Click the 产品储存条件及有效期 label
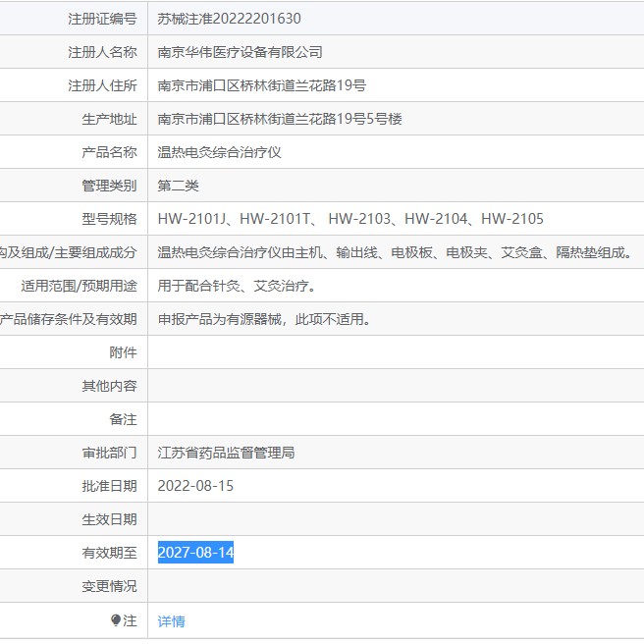This screenshot has height=644, width=644. click(69, 319)
